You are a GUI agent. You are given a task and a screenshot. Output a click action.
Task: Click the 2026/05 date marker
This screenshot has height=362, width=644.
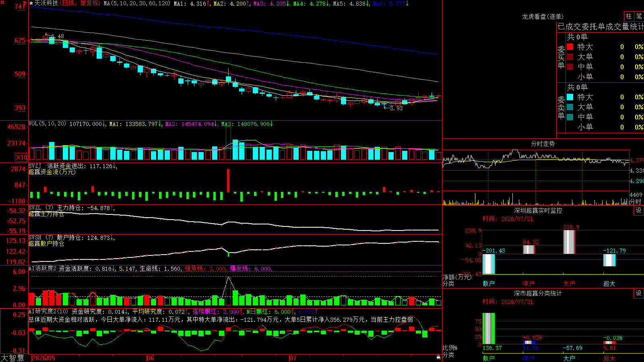click(x=43, y=358)
